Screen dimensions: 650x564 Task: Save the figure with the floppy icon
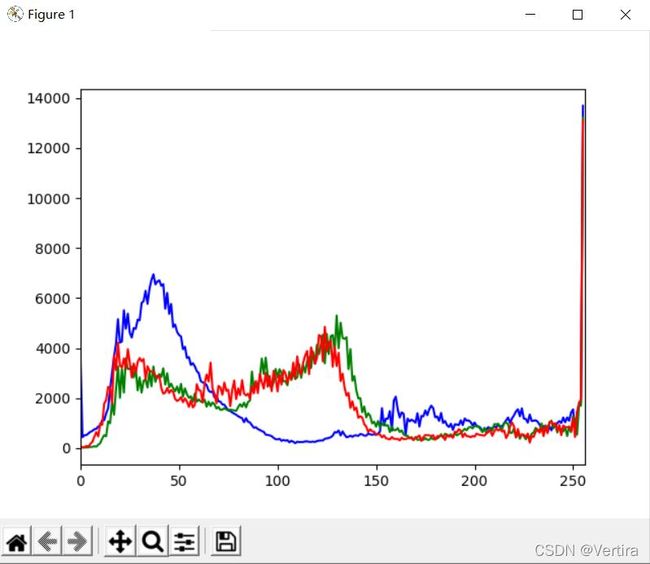tap(226, 542)
